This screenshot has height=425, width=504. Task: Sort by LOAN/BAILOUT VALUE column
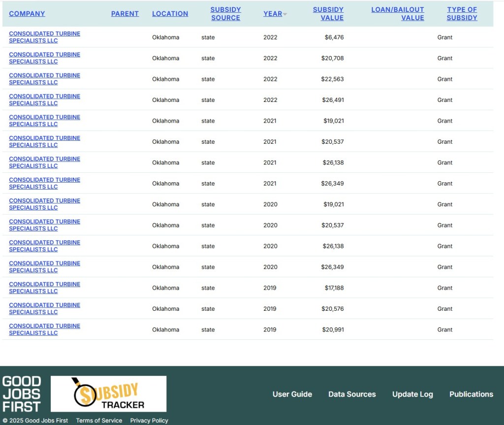(x=398, y=13)
